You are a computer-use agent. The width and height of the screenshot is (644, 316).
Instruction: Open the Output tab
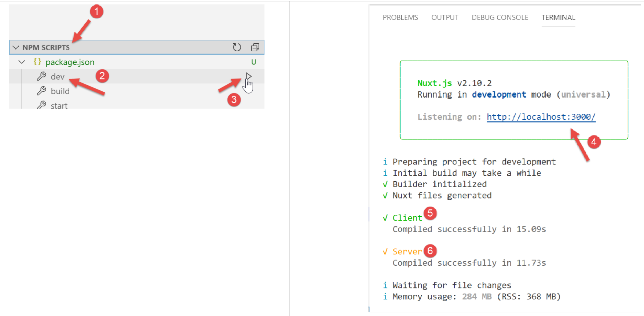pos(444,18)
